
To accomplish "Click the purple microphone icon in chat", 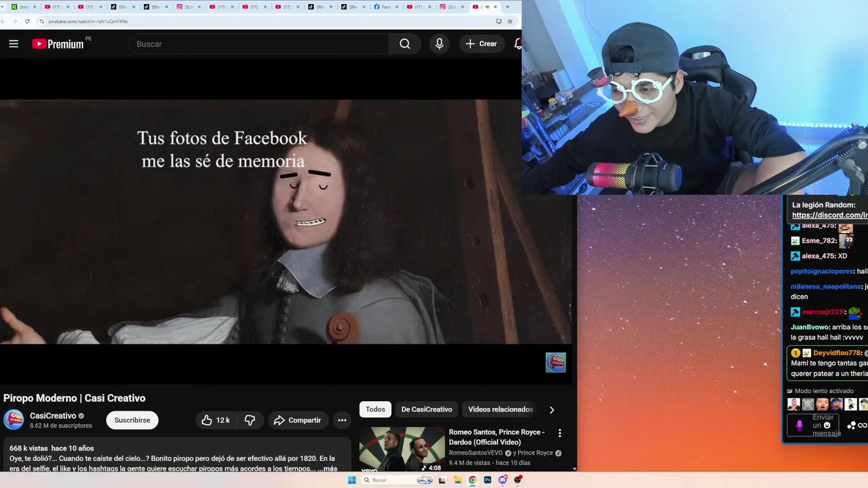I will [800, 425].
